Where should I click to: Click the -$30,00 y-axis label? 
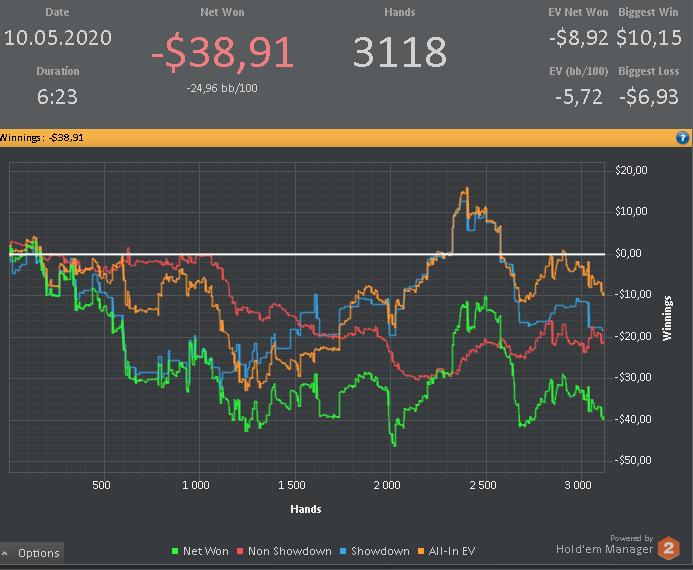(632, 377)
